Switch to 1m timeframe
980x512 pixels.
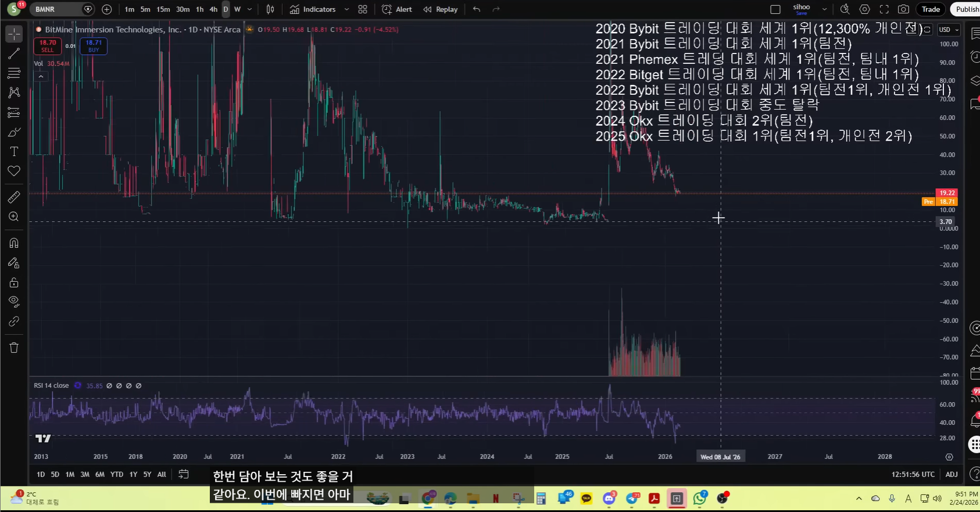click(129, 9)
